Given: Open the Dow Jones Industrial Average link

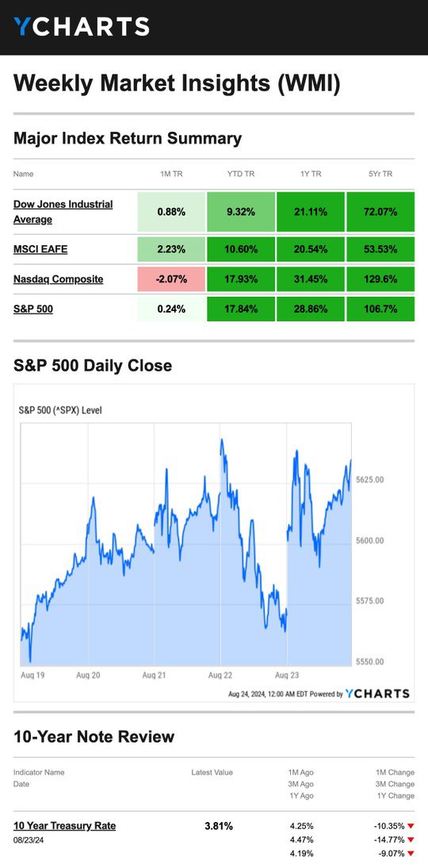Looking at the screenshot, I should [x=63, y=212].
